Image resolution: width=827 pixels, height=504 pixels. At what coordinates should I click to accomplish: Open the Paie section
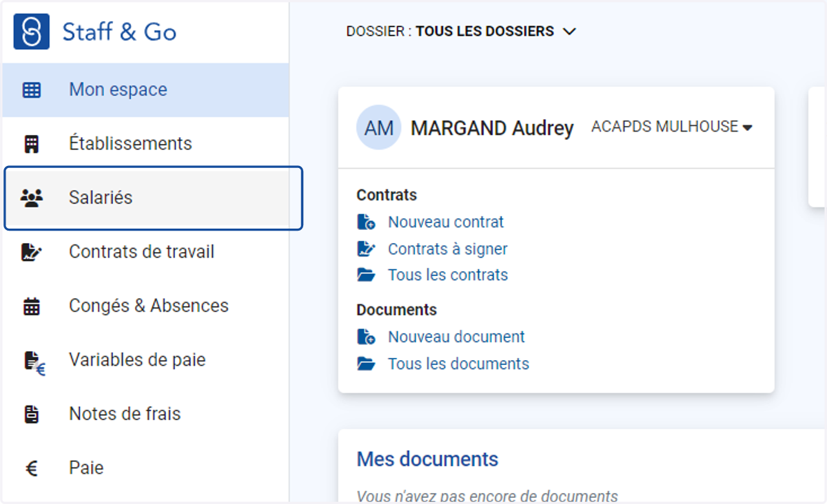click(145, 468)
